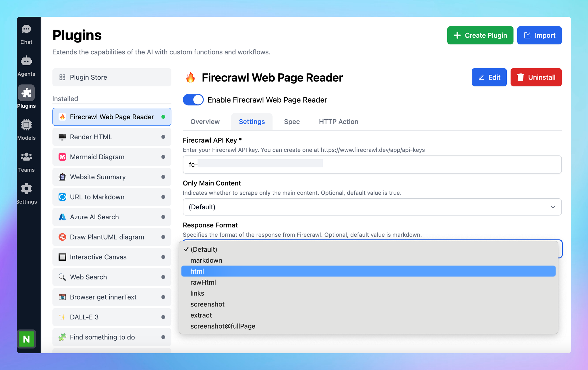Pick links from the format list
The image size is (588, 370).
point(368,293)
